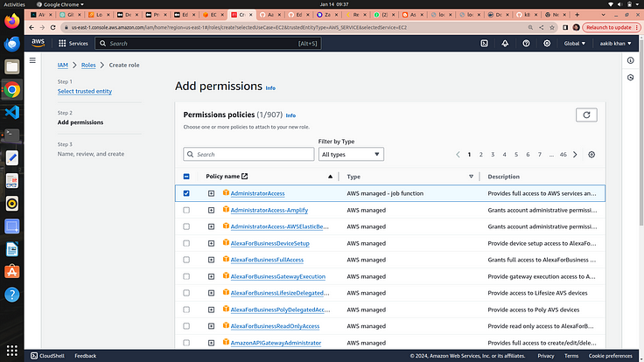Check the AdministratorAccess-Amplify policy checkbox

[186, 210]
